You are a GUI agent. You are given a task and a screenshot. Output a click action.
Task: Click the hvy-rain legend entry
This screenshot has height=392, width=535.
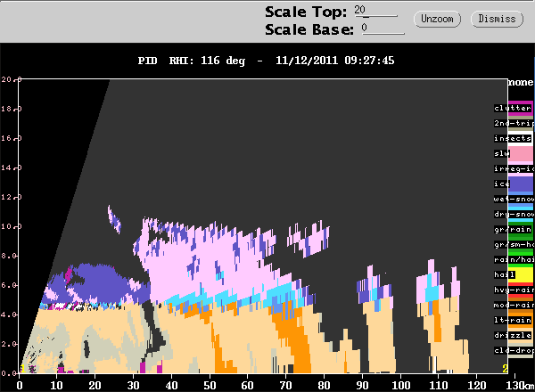tap(514, 290)
